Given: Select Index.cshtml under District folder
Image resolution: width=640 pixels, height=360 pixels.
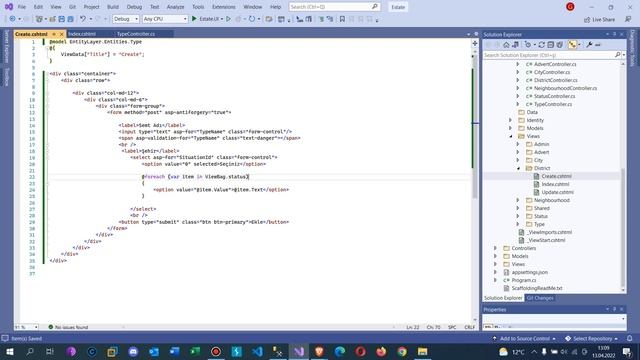Looking at the screenshot, I should [555, 184].
